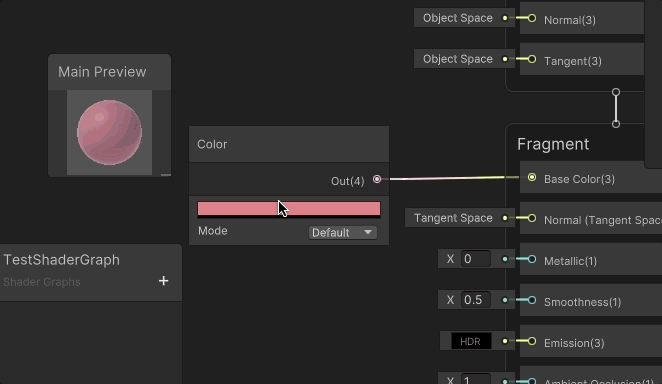Image resolution: width=662 pixels, height=384 pixels.
Task: Click the HDR emission color field
Action: (471, 341)
